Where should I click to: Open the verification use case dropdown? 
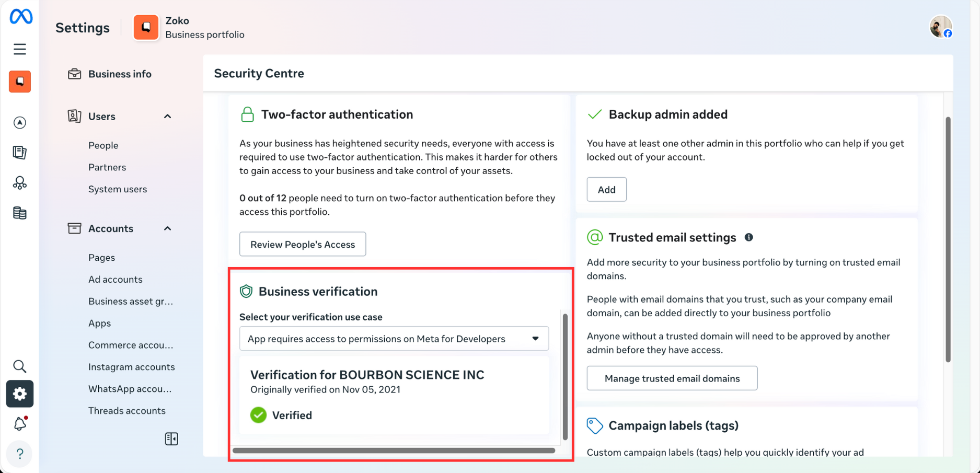click(x=394, y=339)
